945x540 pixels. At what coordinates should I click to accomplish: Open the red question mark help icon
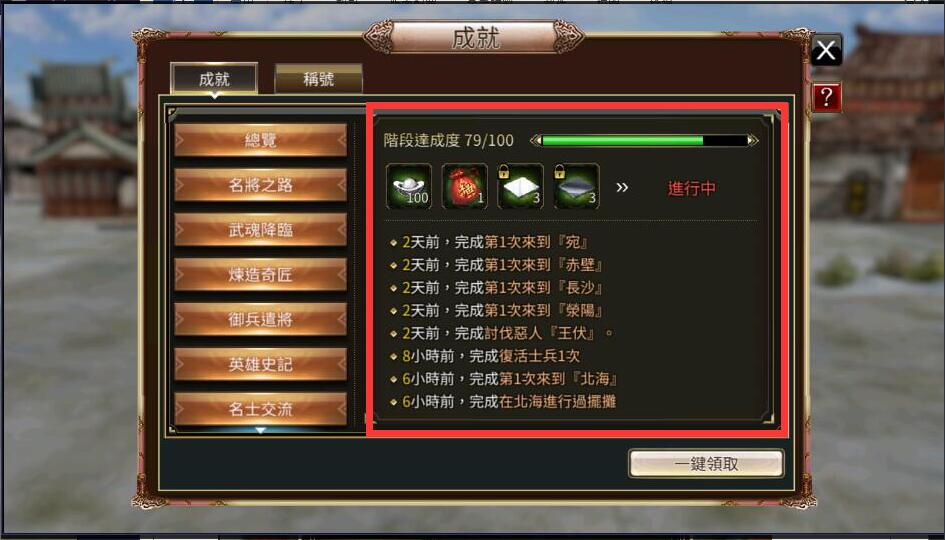click(x=826, y=97)
